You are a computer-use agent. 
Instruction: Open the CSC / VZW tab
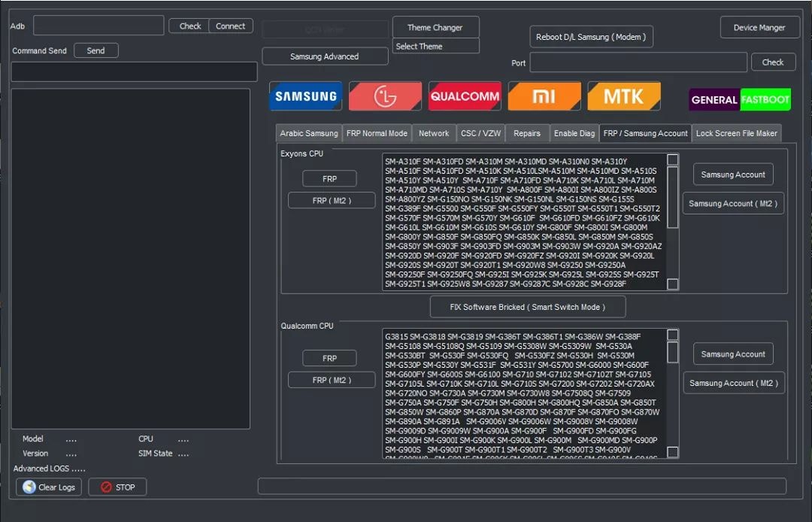[x=481, y=133]
